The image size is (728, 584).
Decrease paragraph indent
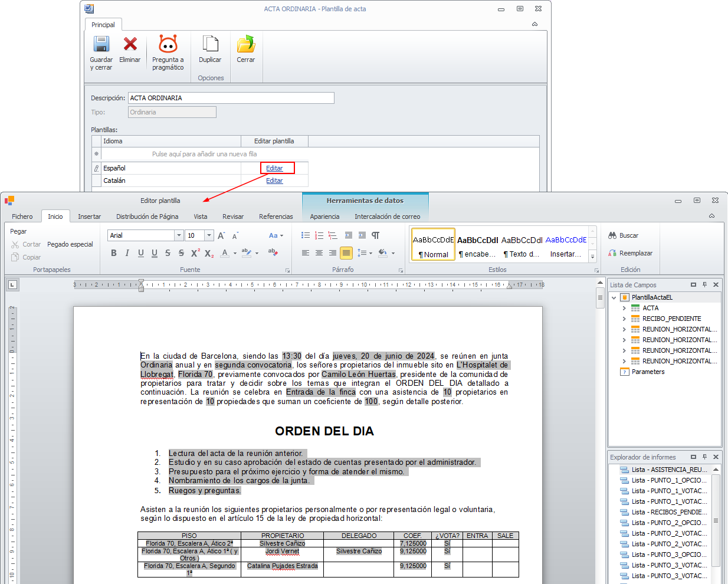(349, 235)
